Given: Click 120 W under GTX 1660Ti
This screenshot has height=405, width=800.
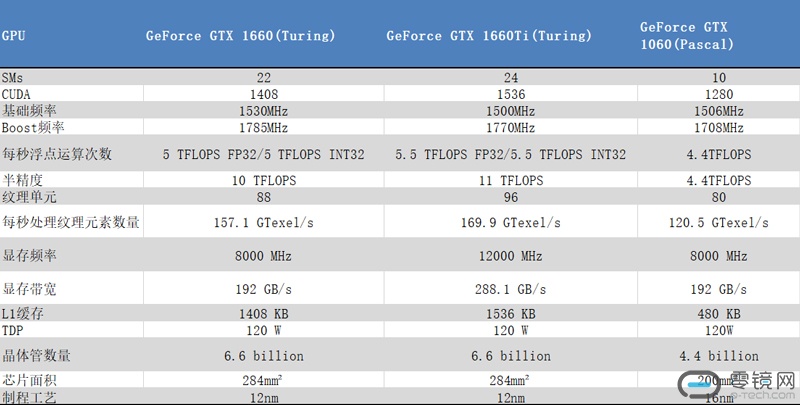Looking at the screenshot, I should [x=511, y=331].
